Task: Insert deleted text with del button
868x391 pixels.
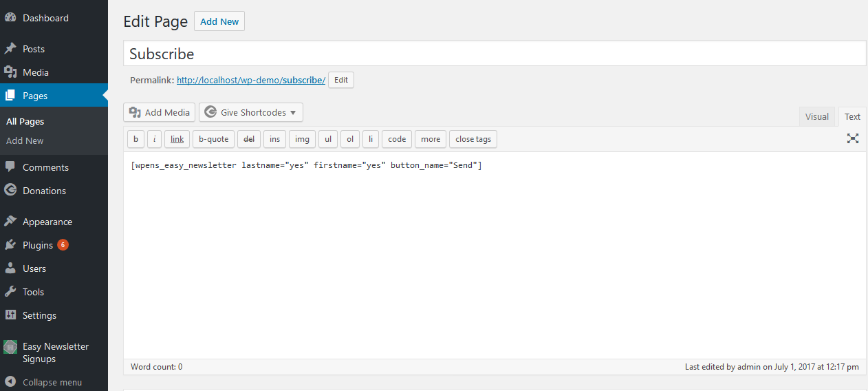Action: click(249, 139)
